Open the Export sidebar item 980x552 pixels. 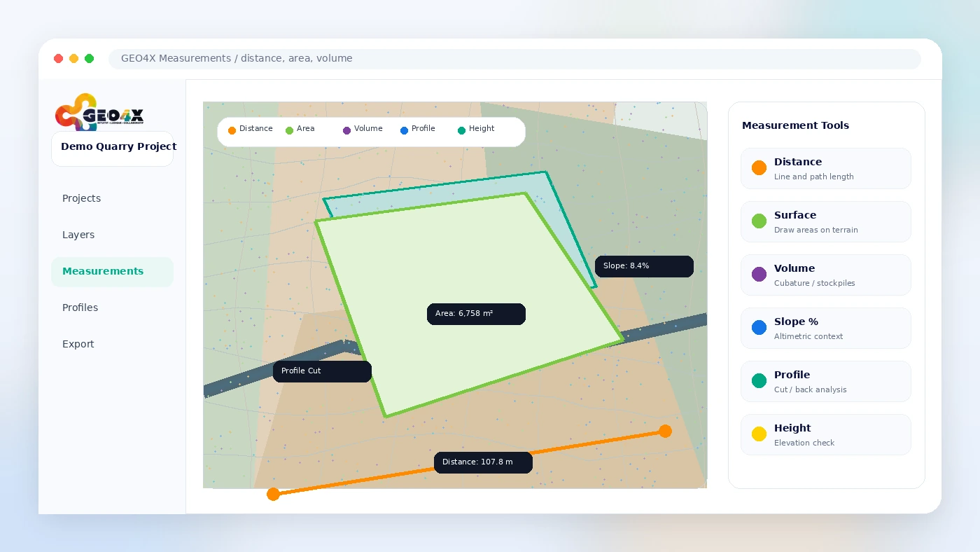point(112,344)
